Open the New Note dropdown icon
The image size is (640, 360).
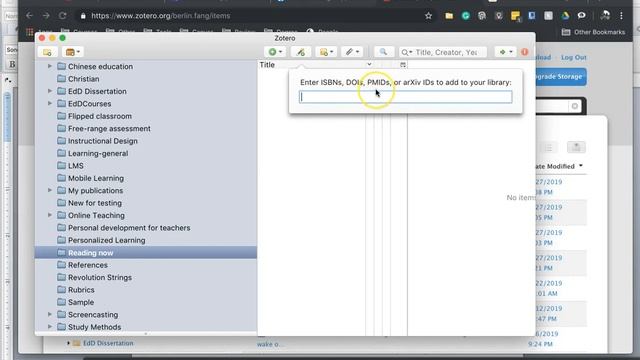326,52
